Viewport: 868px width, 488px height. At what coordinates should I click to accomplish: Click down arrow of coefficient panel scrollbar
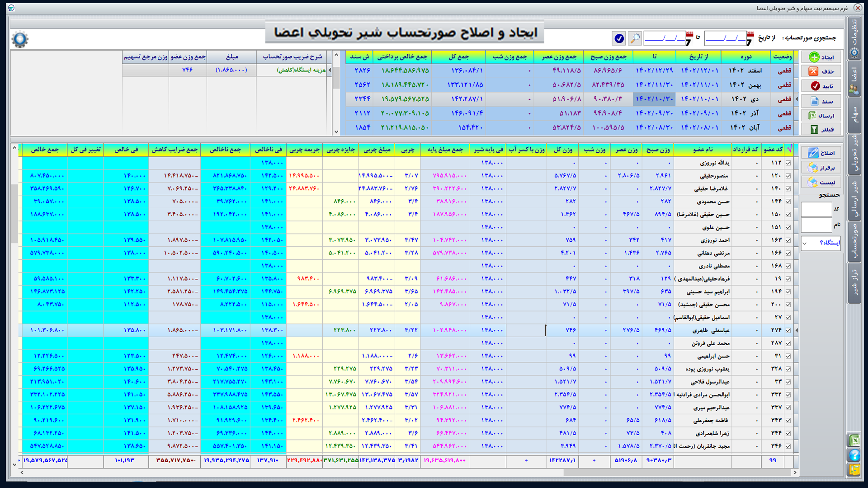pos(336,132)
